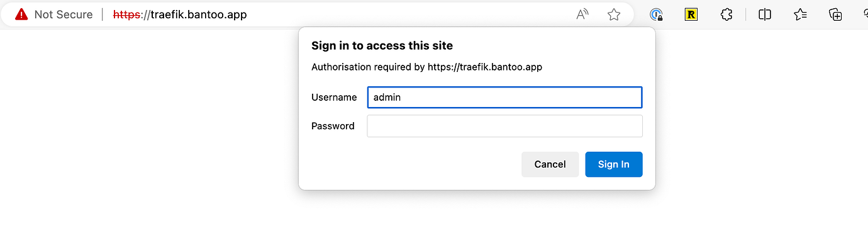Open the Extensions puzzle piece menu
This screenshot has height=238, width=868.
click(726, 14)
